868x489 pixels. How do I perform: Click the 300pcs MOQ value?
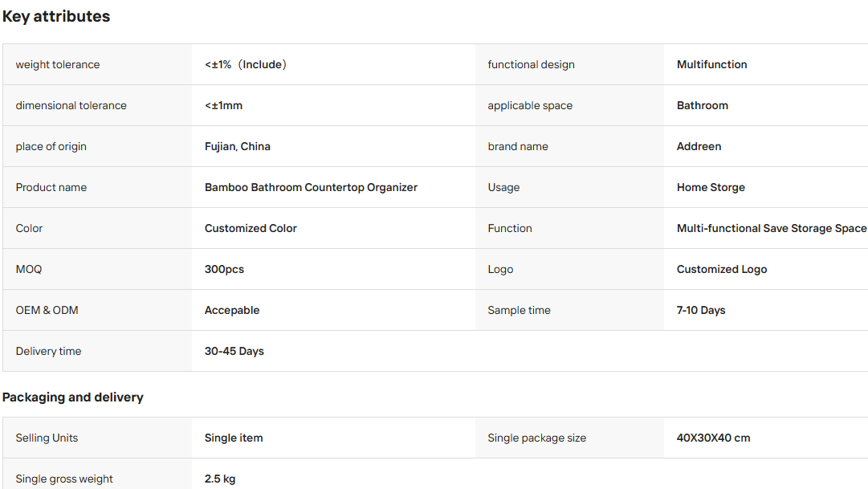click(x=224, y=269)
